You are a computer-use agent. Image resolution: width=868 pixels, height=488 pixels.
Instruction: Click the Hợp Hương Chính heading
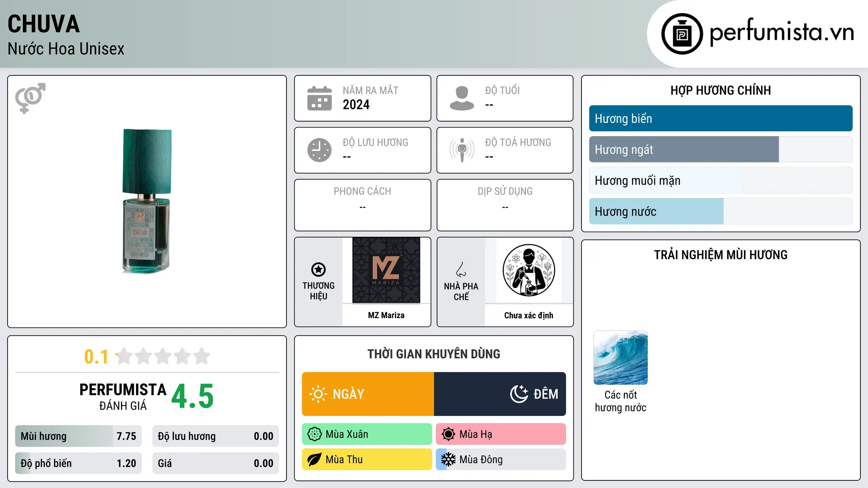721,90
